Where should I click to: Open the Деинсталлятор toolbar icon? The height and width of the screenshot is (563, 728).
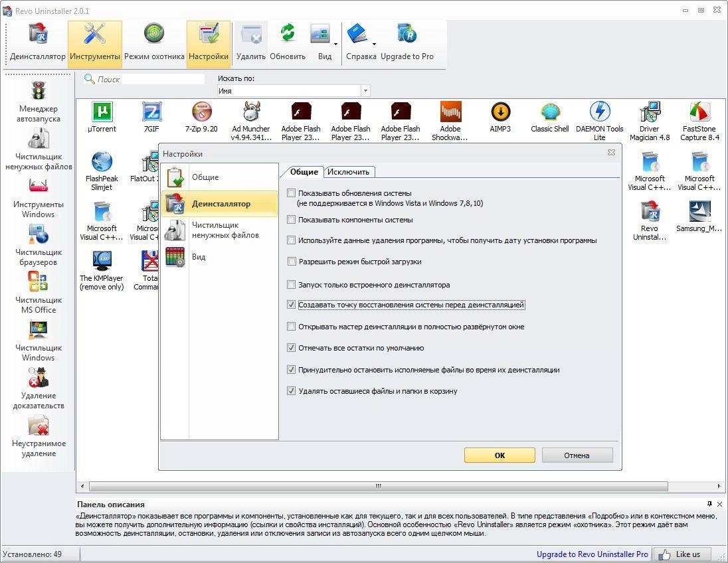click(x=38, y=44)
